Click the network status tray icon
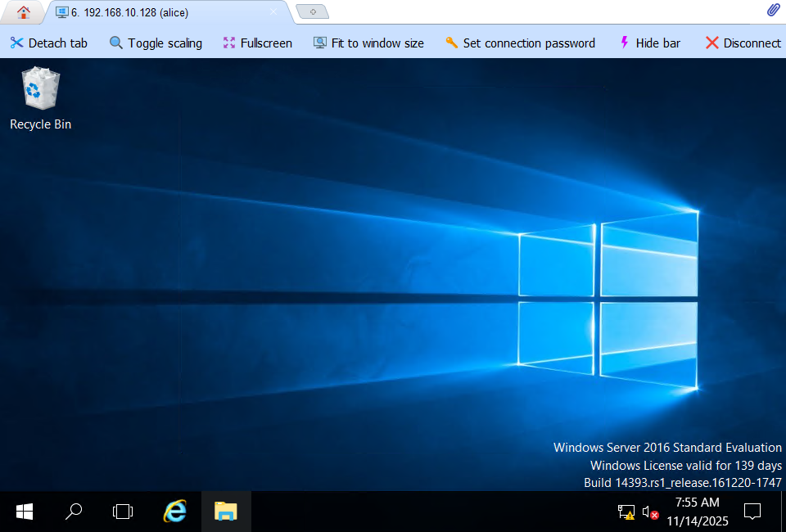Screen dimensions: 786x532 pos(626,512)
